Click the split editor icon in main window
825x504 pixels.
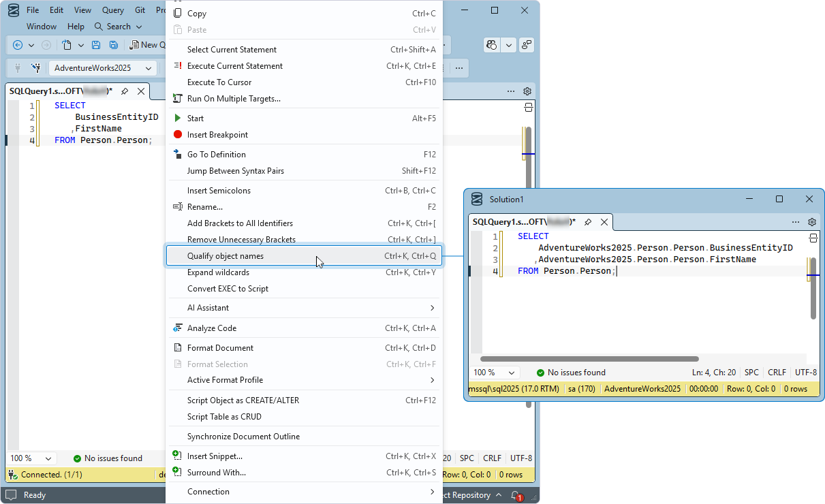pyautogui.click(x=528, y=107)
